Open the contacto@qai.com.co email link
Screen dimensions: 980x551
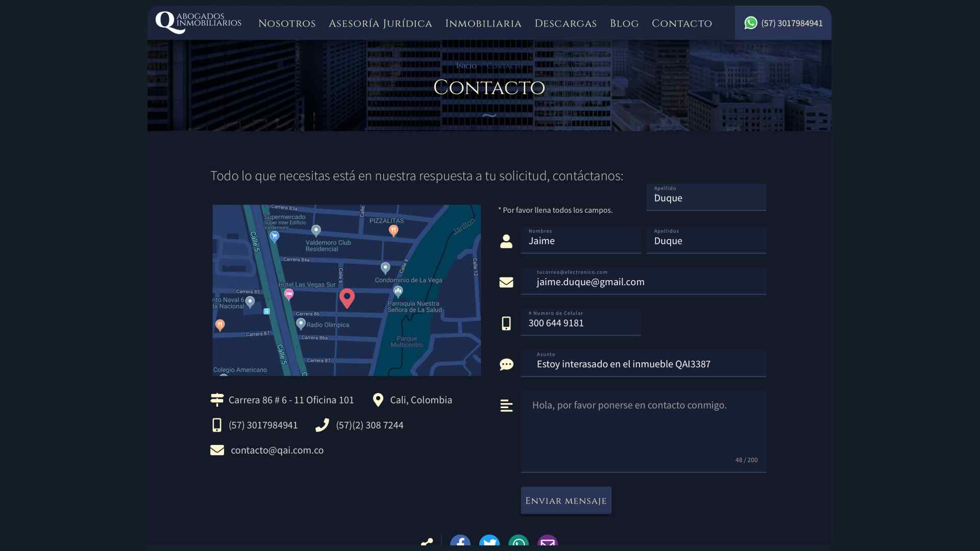tap(277, 450)
